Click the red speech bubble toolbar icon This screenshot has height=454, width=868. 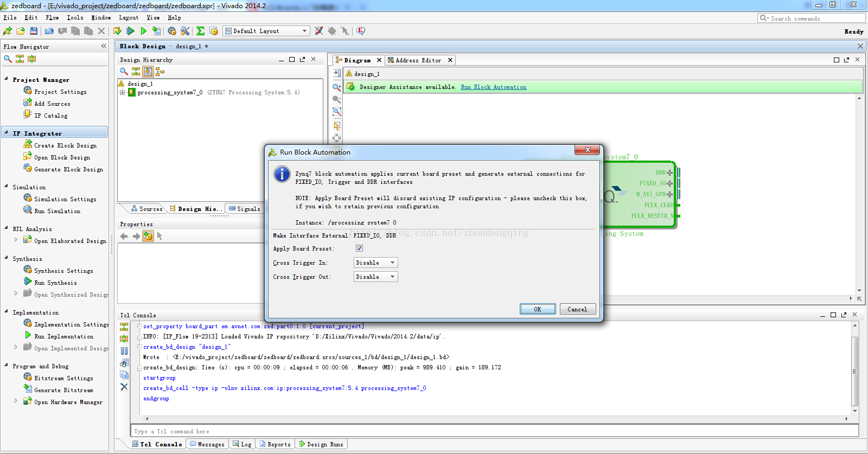pyautogui.click(x=361, y=31)
